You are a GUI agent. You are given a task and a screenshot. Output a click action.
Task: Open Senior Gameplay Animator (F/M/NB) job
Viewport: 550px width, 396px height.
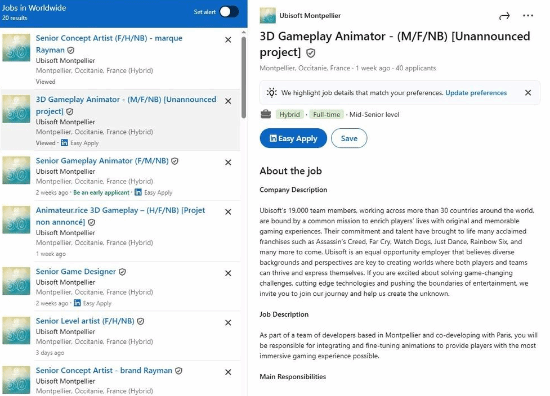click(102, 161)
